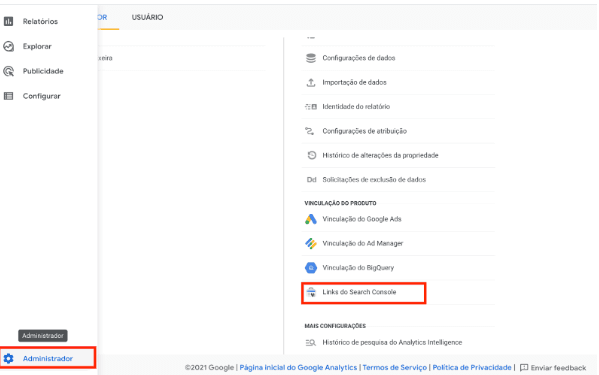Click the Publicidade target icon

tap(8, 71)
